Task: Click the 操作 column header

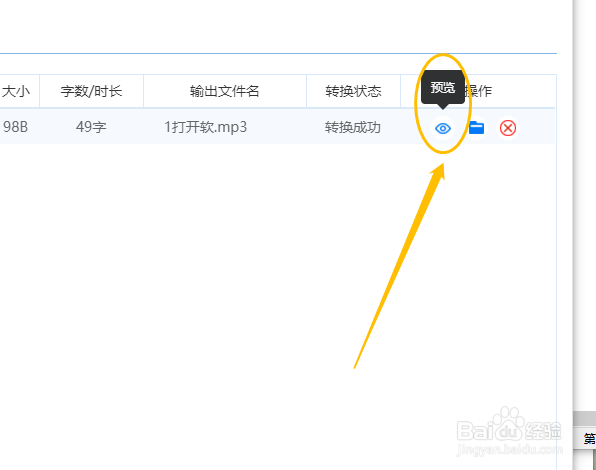Action: [479, 91]
